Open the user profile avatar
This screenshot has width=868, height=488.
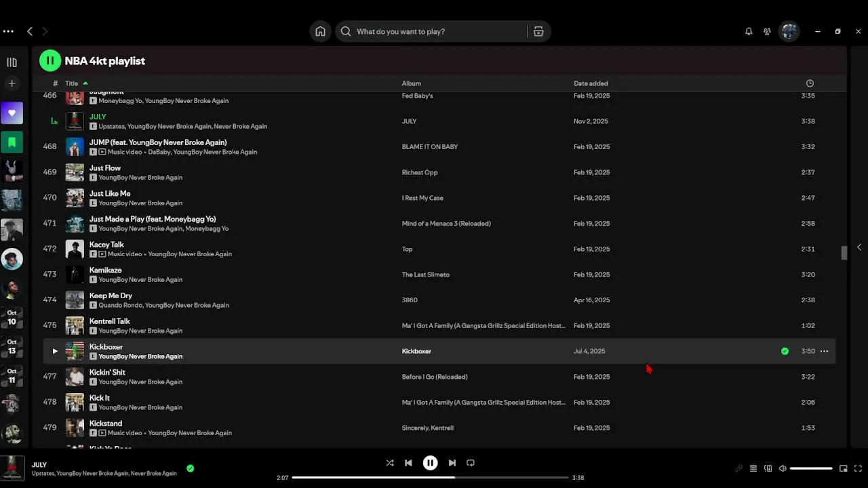point(789,31)
